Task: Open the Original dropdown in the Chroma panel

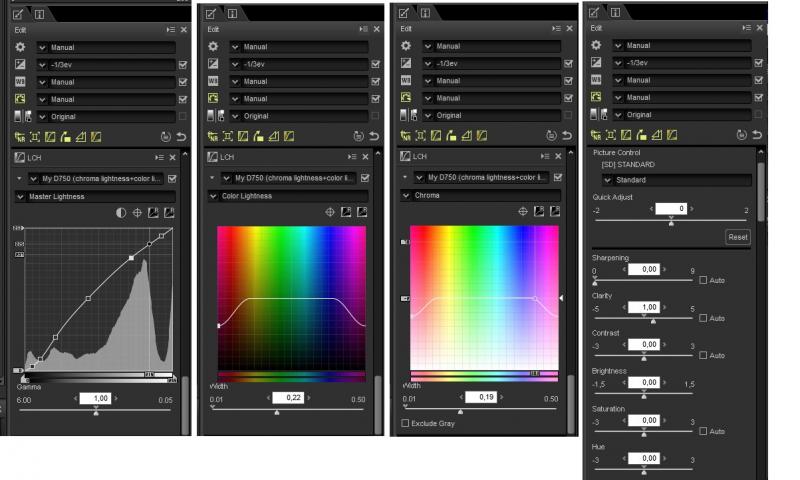Action: click(492, 115)
